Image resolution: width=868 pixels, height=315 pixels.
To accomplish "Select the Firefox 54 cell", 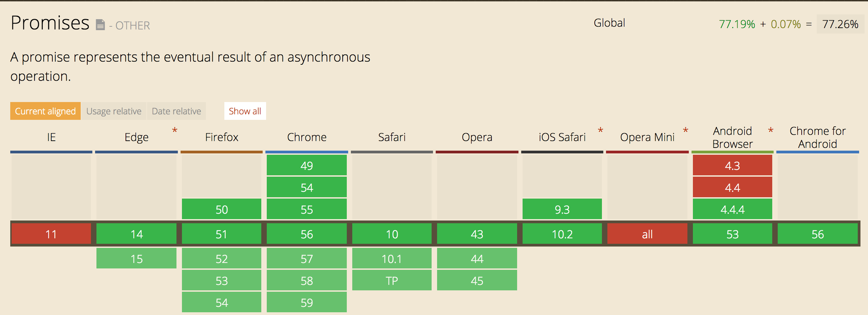I will [x=222, y=302].
